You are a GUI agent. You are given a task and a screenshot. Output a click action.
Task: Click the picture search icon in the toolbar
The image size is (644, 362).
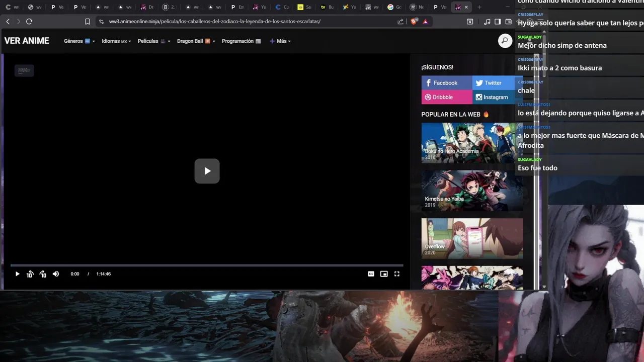(x=470, y=22)
